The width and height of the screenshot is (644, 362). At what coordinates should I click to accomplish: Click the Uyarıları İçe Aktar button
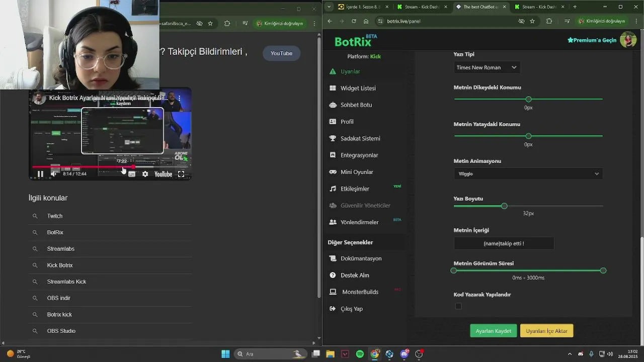[x=546, y=331]
